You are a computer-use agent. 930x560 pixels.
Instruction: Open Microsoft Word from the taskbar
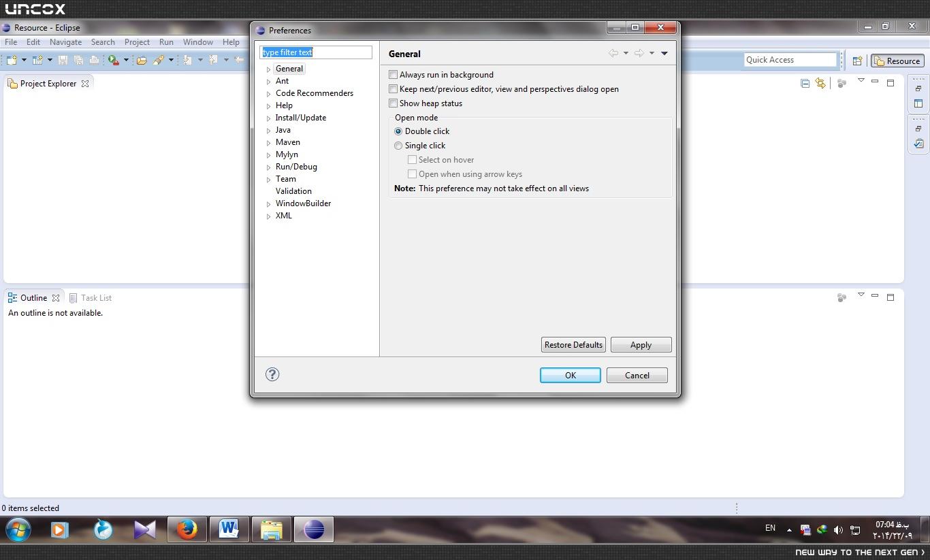229,529
